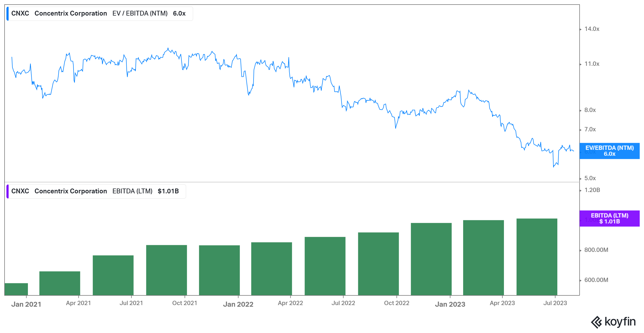
Task: Click the Jul 2021 date label
Action: tap(131, 303)
